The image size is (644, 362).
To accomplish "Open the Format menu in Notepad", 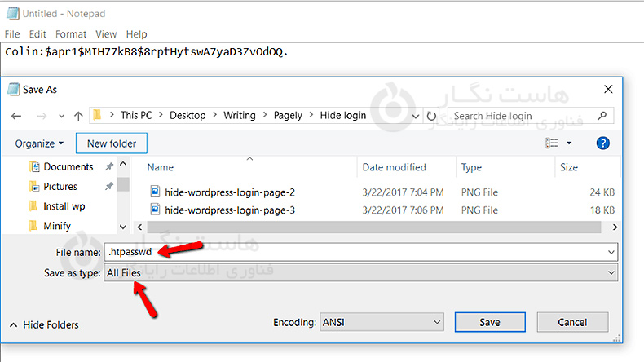I will pyautogui.click(x=71, y=34).
